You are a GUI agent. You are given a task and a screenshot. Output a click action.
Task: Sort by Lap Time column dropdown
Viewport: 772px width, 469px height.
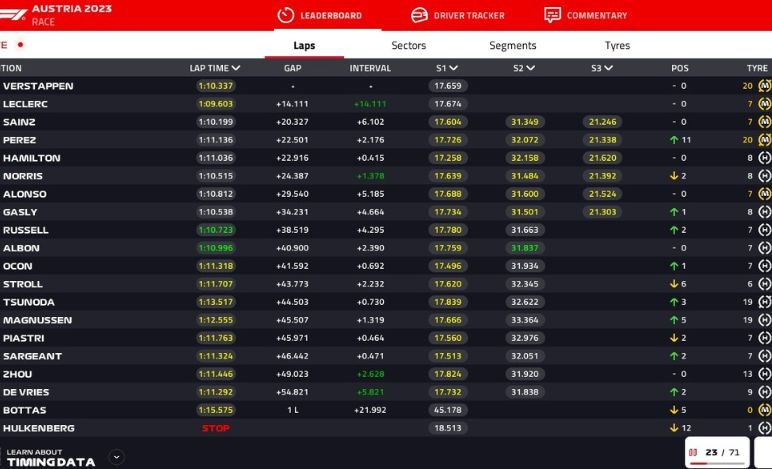236,68
